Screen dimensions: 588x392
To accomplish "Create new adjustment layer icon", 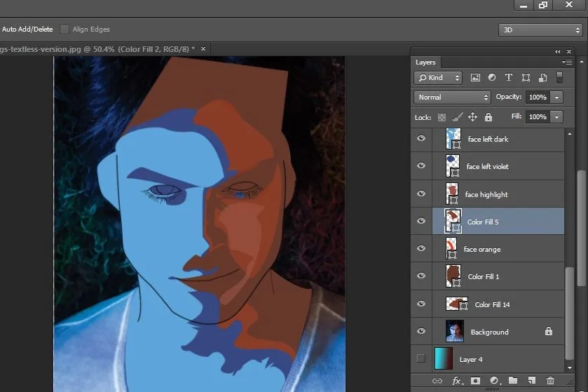I will (x=495, y=381).
